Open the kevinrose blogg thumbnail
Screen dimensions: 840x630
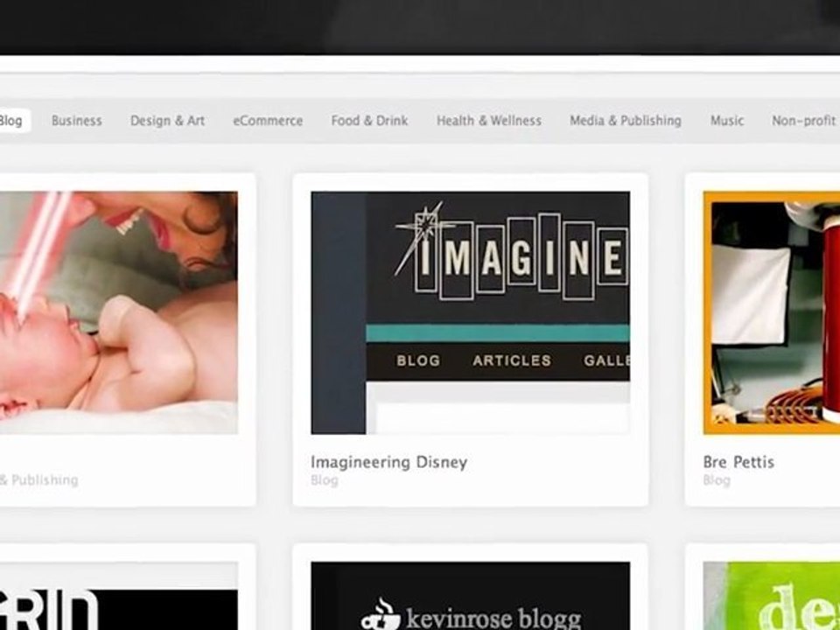click(471, 596)
